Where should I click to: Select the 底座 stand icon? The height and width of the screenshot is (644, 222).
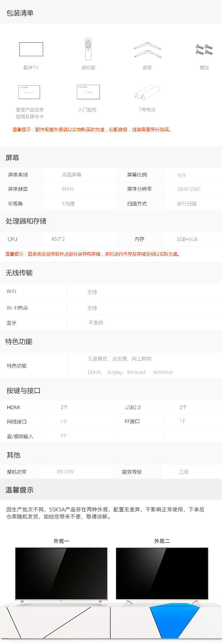coord(147,50)
